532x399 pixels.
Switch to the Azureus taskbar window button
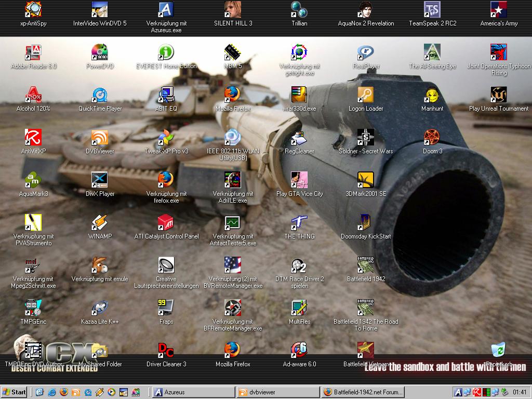pos(193,392)
